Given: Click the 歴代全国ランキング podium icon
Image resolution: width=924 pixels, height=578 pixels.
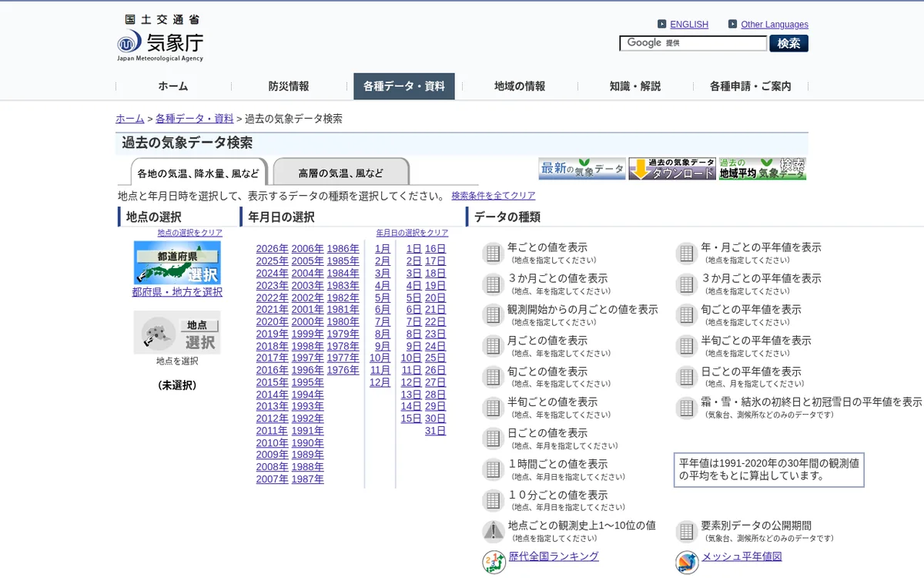Looking at the screenshot, I should [494, 562].
